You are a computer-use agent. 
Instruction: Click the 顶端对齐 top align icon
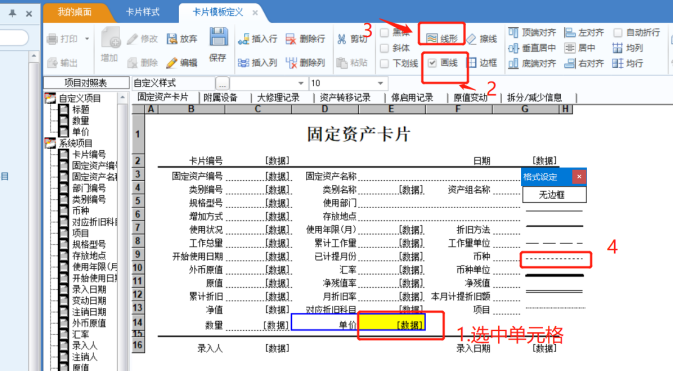513,33
